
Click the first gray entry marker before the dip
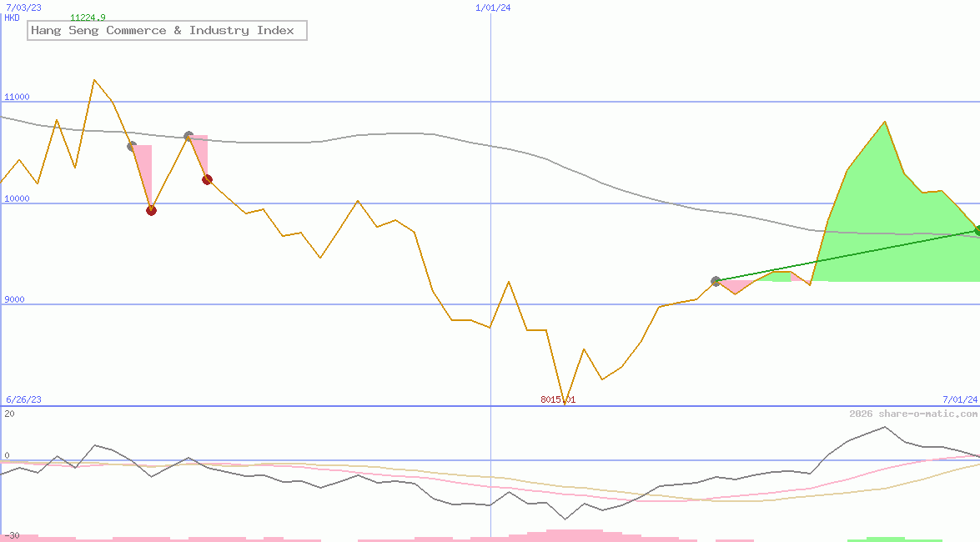132,146
